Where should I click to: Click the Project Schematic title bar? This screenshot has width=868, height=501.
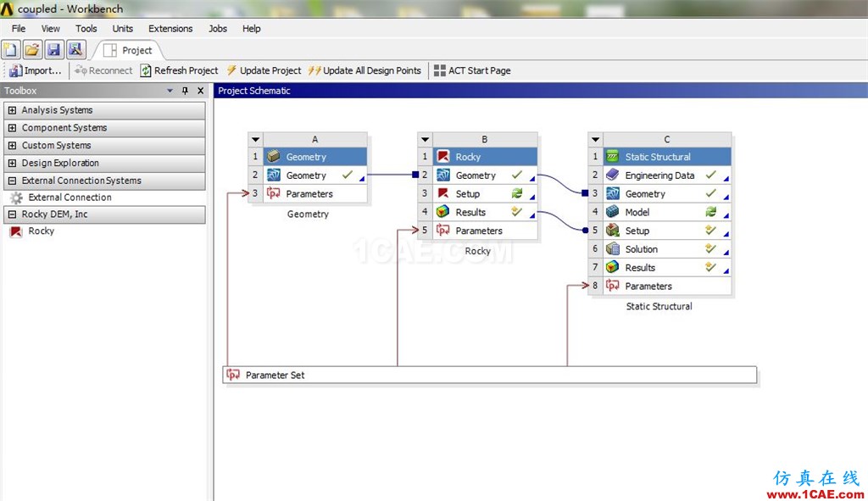pos(541,91)
